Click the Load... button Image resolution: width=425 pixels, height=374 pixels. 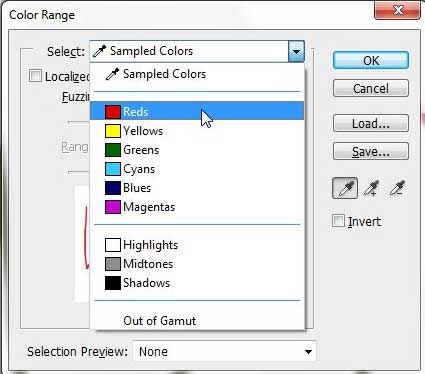click(371, 124)
